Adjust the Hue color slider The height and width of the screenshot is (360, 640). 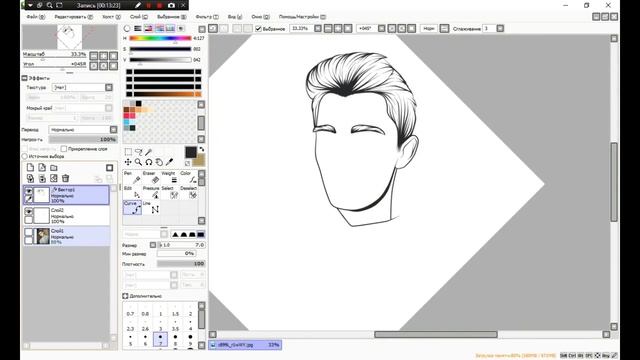tap(160, 38)
